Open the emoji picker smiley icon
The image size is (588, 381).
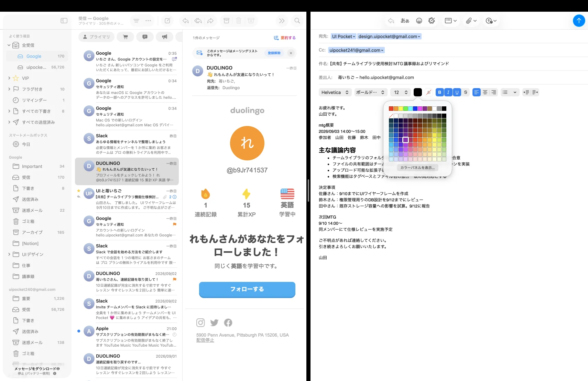pos(419,21)
